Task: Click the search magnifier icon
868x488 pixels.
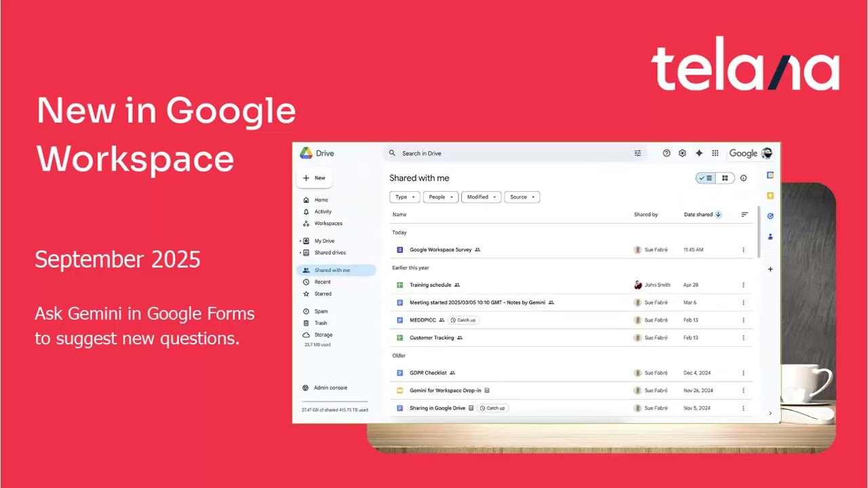Action: coord(392,153)
